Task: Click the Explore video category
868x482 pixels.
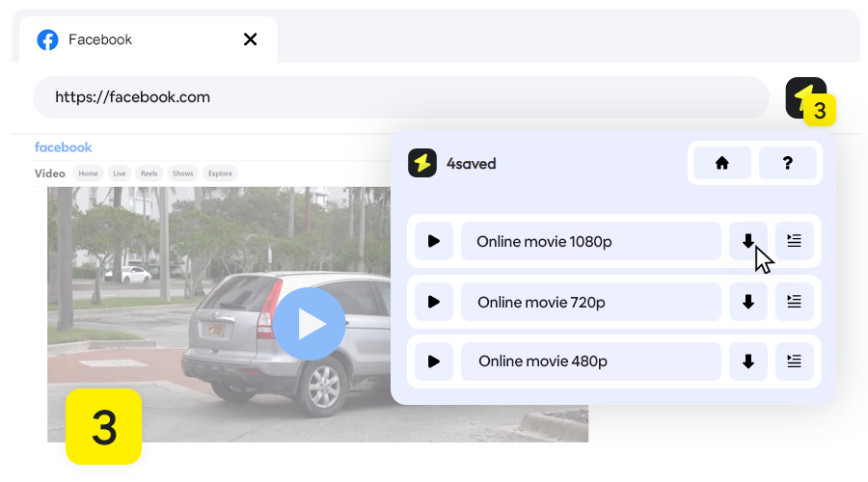Action: (x=220, y=174)
